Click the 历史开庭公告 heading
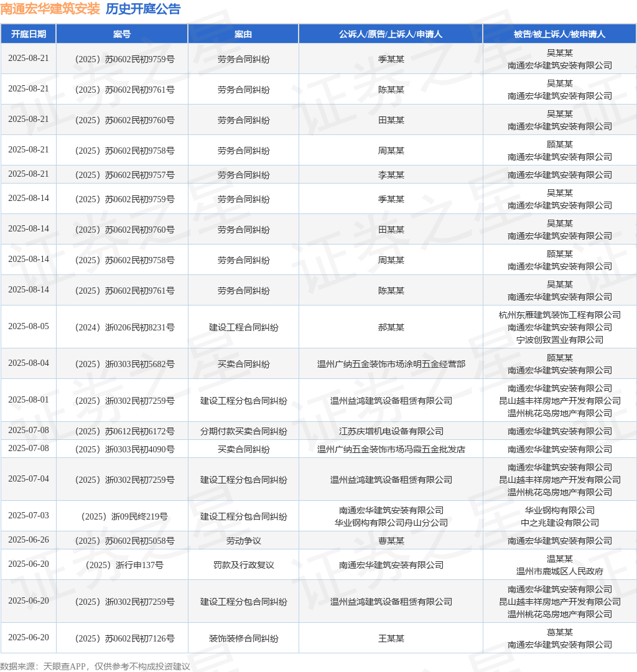This screenshot has width=637, height=672. pyautogui.click(x=143, y=9)
